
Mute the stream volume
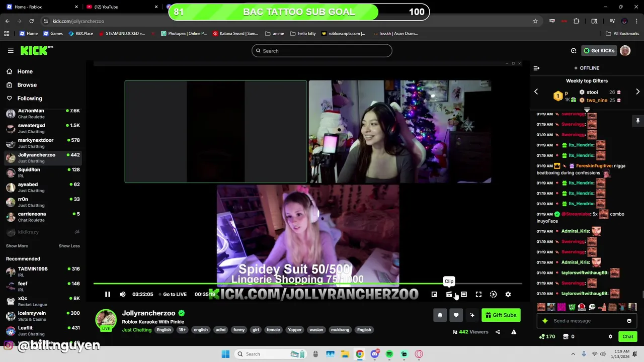coord(122,295)
